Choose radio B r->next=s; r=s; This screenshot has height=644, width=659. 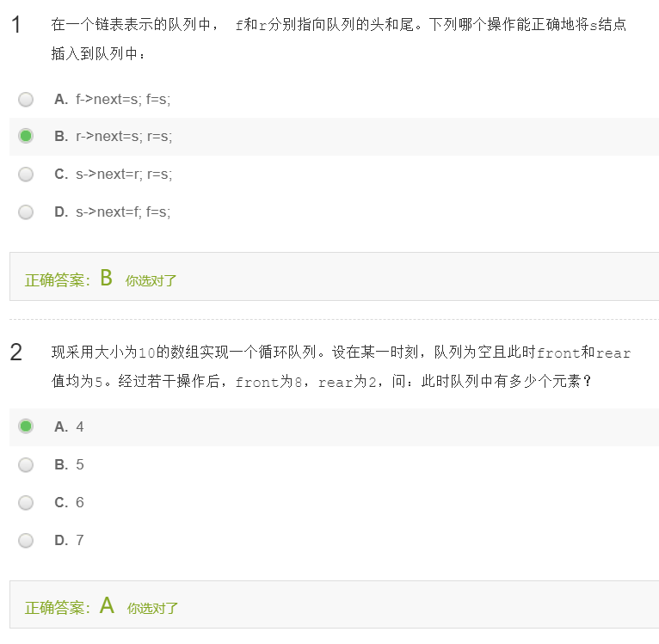26,136
